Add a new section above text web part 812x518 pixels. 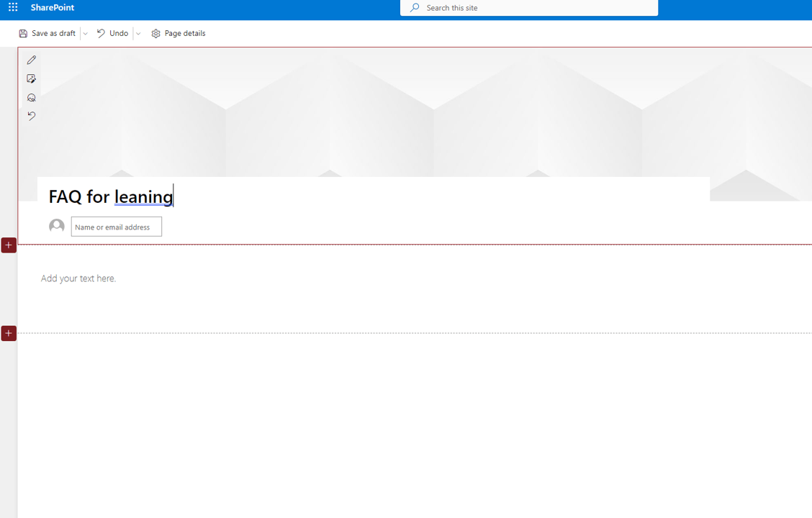9,245
